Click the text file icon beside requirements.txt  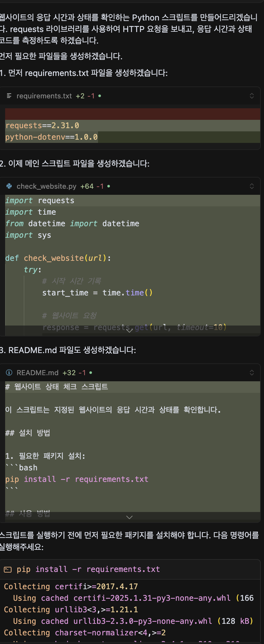9,96
